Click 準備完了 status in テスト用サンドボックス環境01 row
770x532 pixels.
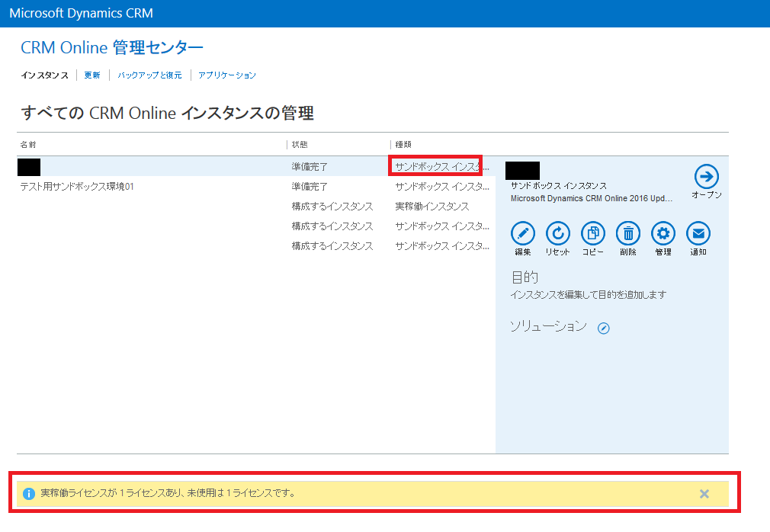point(310,187)
